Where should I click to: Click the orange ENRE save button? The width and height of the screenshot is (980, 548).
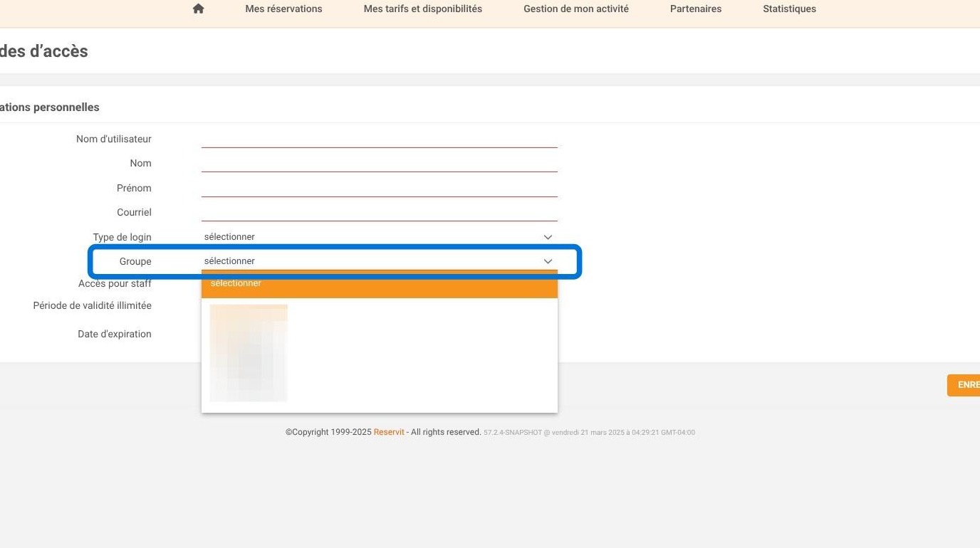coord(964,385)
